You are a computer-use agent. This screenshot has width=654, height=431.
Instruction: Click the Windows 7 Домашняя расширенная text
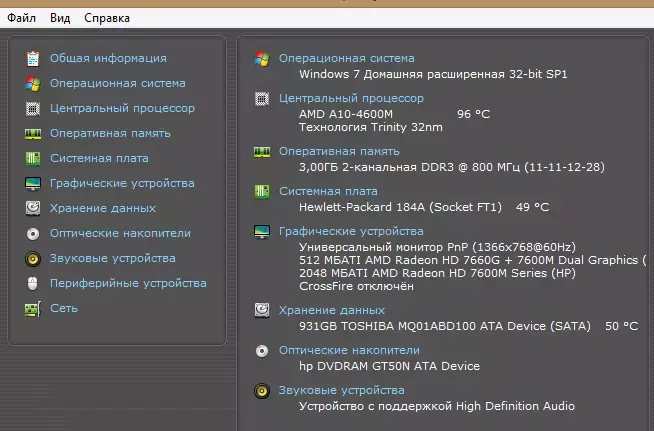point(433,74)
